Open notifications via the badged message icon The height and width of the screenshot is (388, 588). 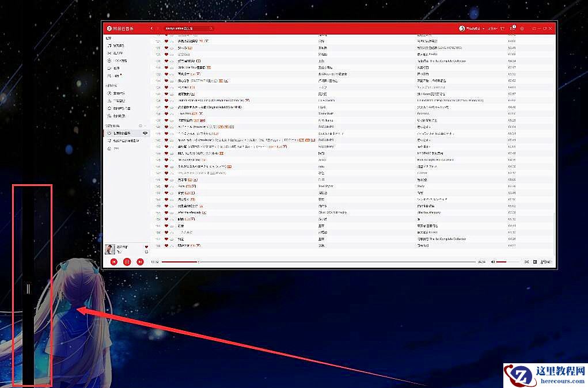(512, 28)
